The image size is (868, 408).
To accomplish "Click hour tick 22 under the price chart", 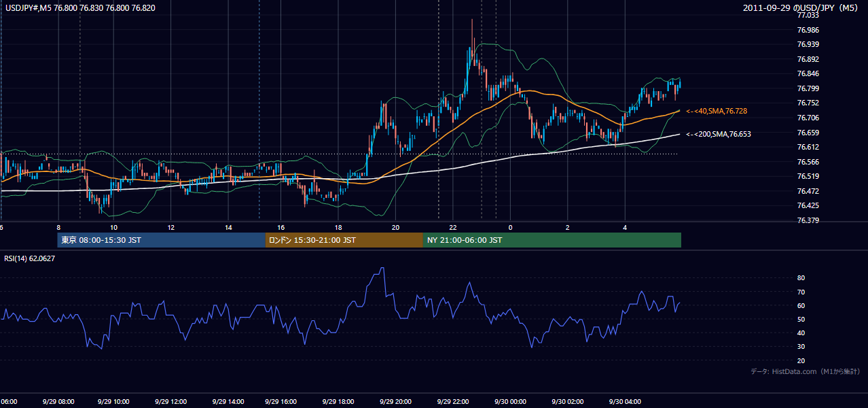I will 452,227.
